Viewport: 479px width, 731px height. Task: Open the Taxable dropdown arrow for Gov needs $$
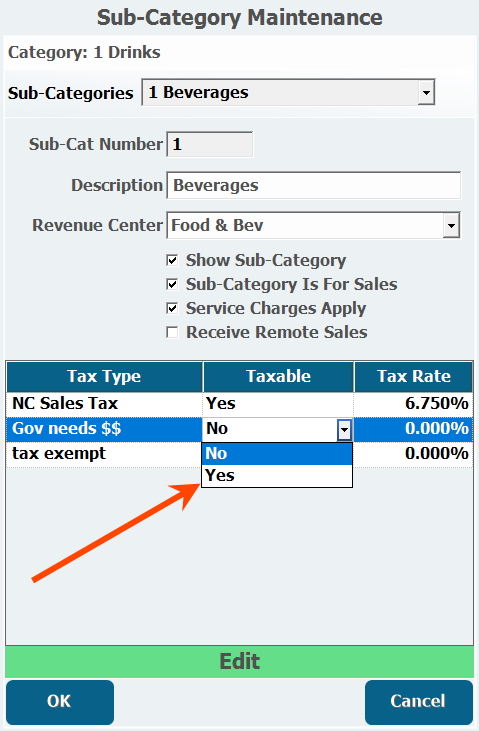tap(344, 429)
